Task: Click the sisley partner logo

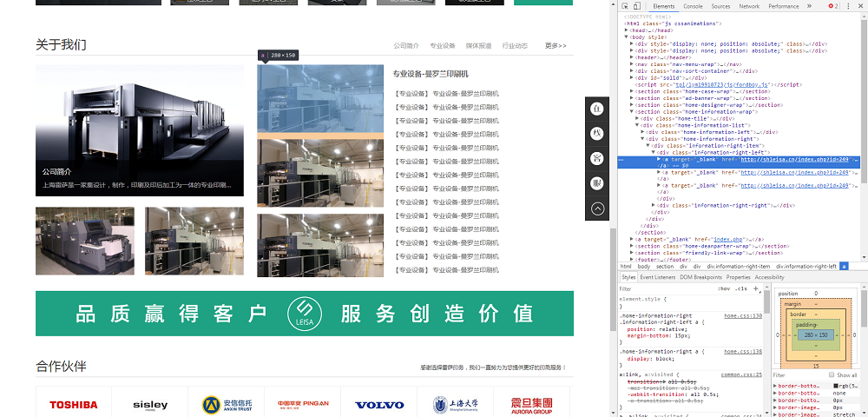Action: coord(150,405)
